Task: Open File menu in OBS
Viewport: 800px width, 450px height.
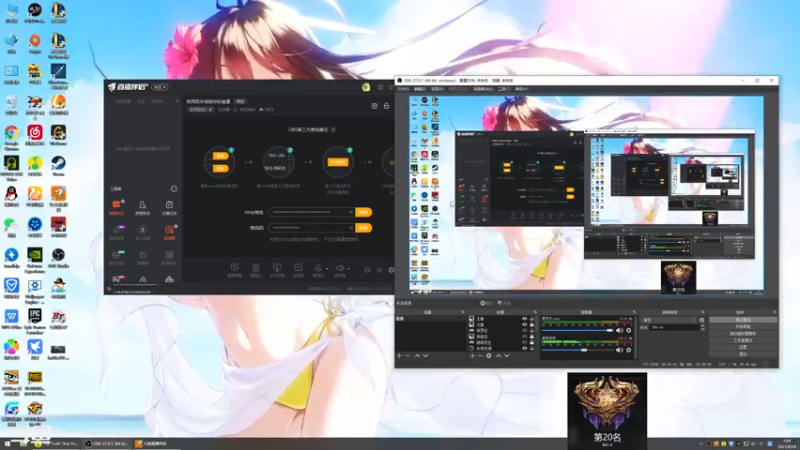Action: [403, 89]
